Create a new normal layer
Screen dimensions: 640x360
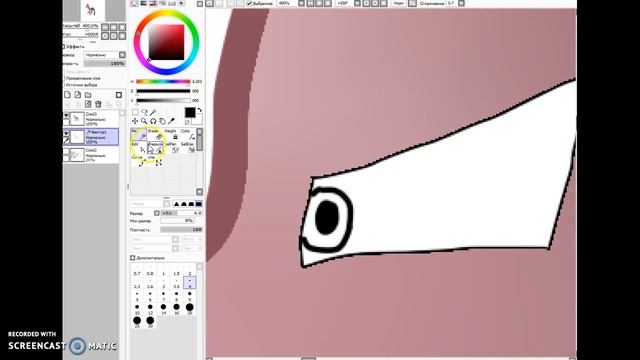click(67, 95)
